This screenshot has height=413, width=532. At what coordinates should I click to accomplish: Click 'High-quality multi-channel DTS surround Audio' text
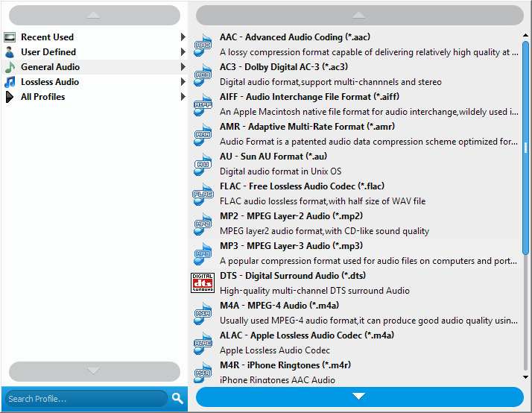(x=314, y=291)
